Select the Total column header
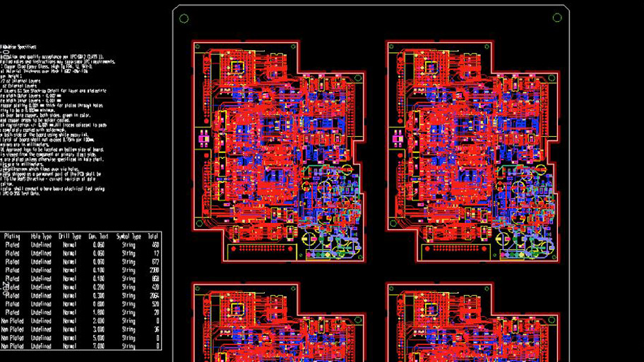The height and width of the screenshot is (362, 644). (x=153, y=236)
